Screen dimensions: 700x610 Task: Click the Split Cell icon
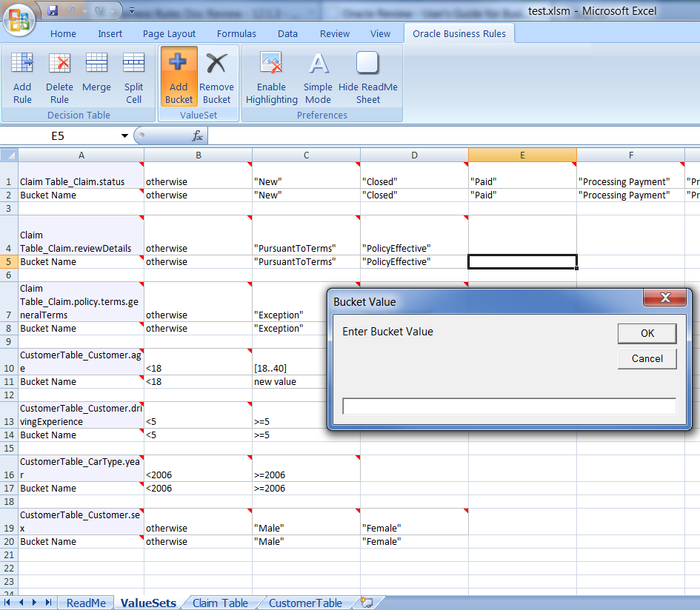click(x=133, y=78)
